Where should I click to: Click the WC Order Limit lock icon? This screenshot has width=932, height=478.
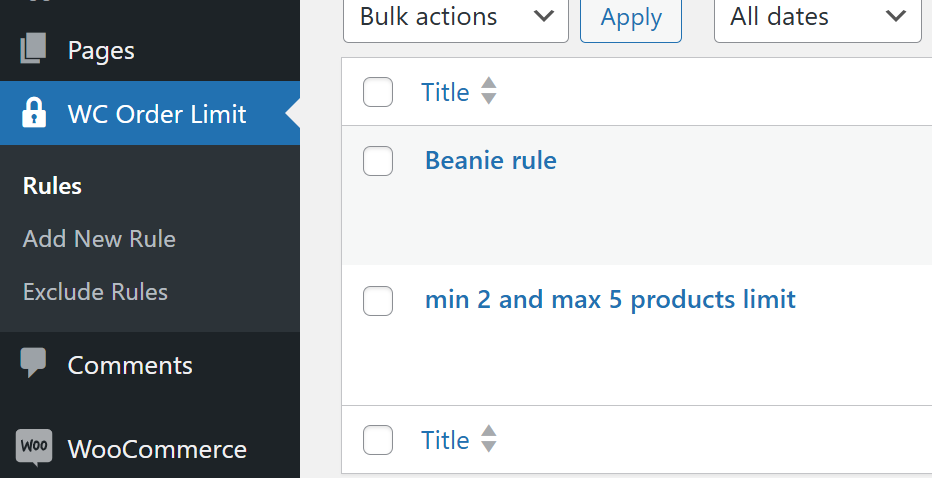[34, 114]
